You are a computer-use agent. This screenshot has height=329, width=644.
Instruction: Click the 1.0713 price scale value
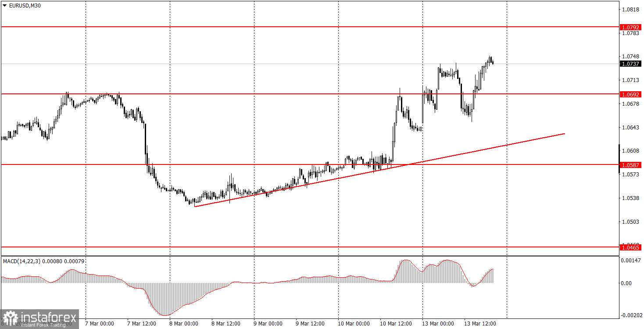(630, 80)
